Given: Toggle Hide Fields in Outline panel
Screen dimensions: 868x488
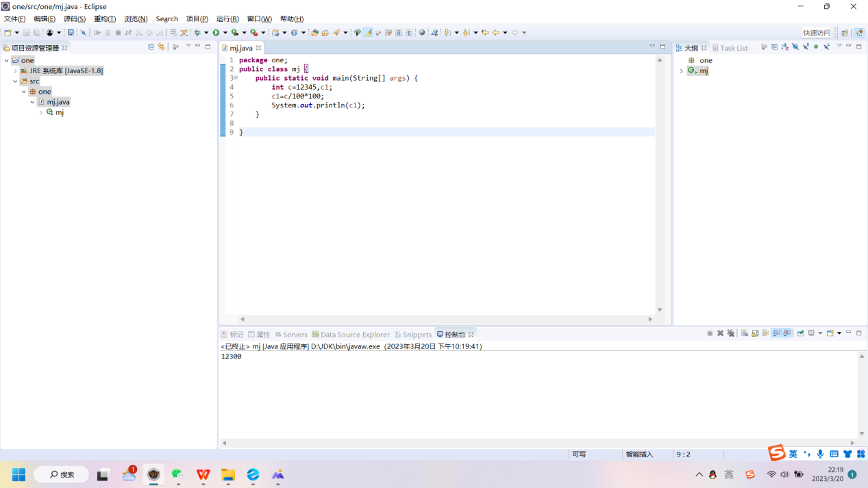Looking at the screenshot, I should point(795,47).
